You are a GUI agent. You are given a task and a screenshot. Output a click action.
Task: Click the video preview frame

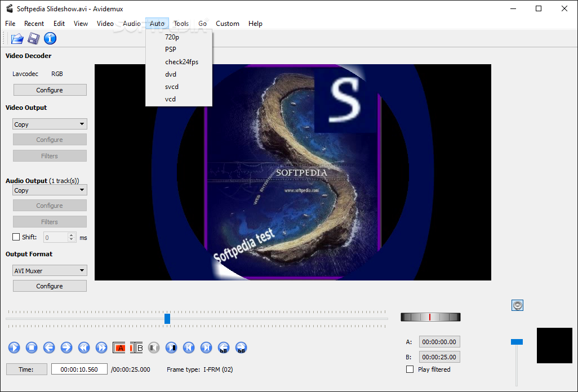coord(293,172)
